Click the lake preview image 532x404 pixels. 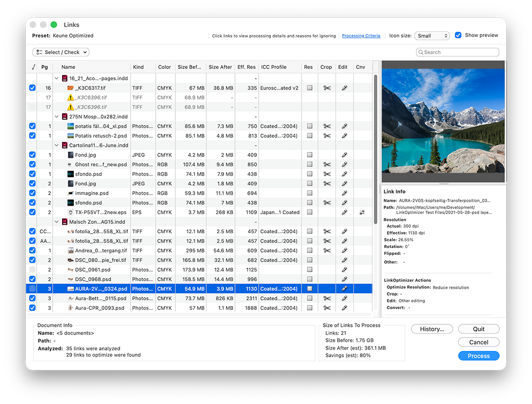click(x=443, y=121)
